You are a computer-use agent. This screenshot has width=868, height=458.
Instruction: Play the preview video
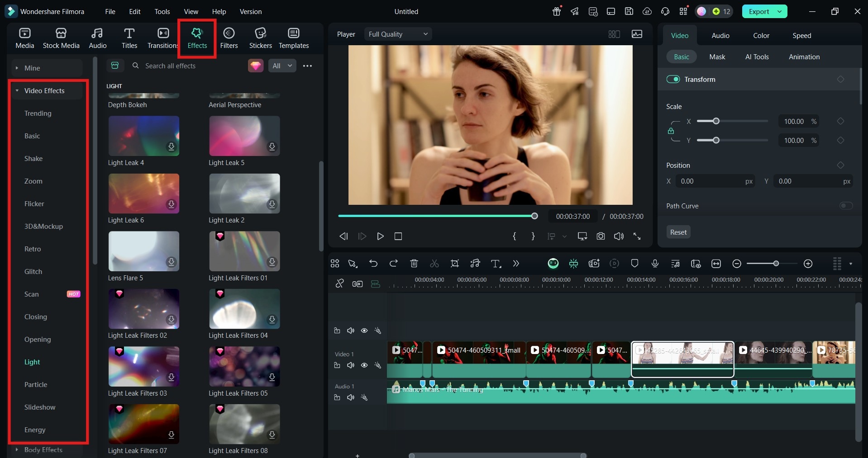(380, 236)
